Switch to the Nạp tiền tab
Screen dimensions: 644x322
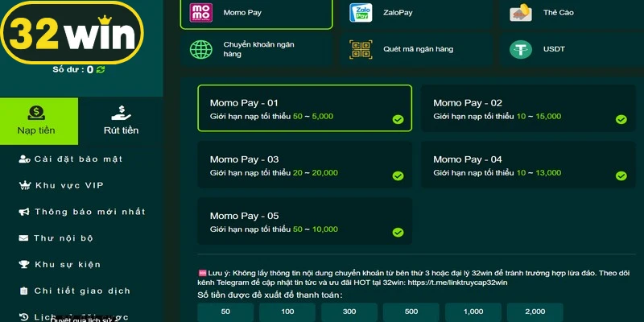click(x=39, y=122)
